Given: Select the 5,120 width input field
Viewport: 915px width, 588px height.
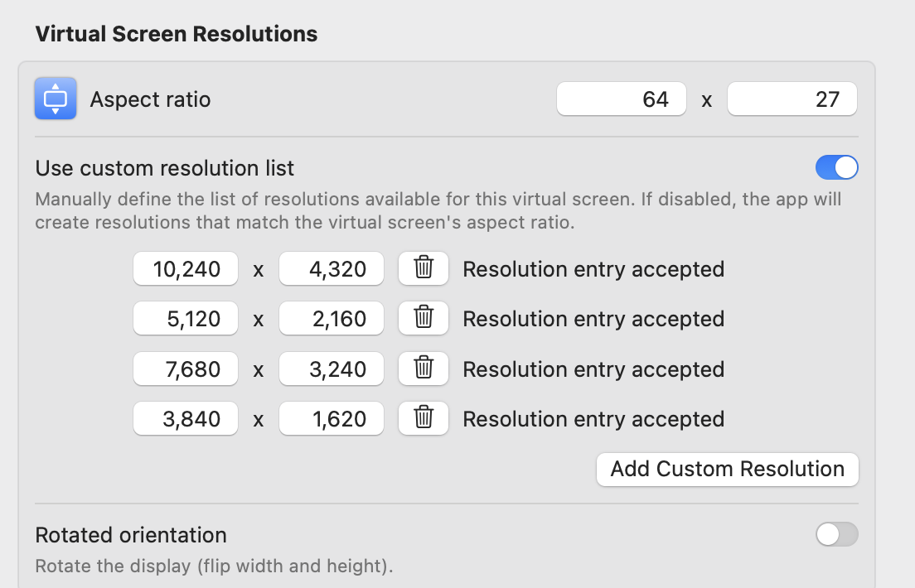Looking at the screenshot, I should pos(186,319).
